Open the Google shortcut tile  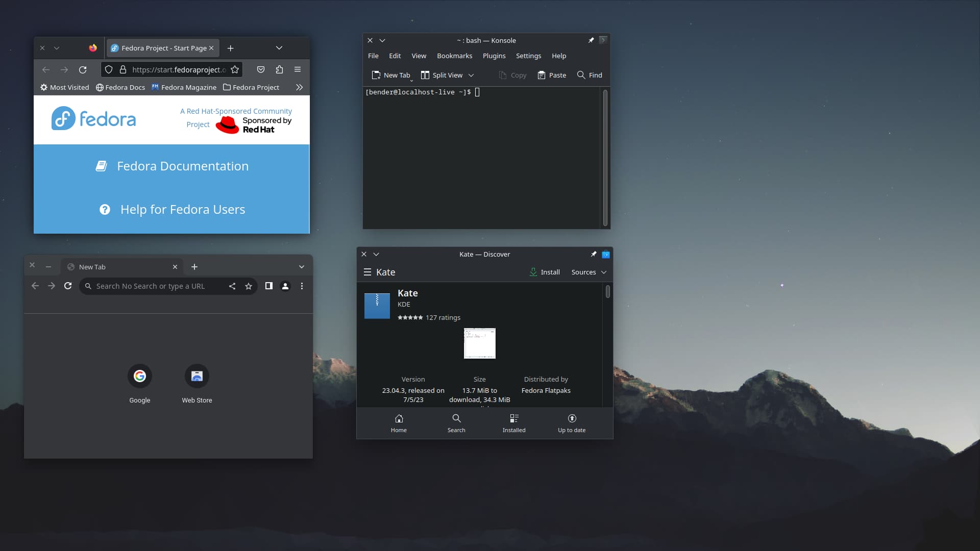tap(140, 384)
